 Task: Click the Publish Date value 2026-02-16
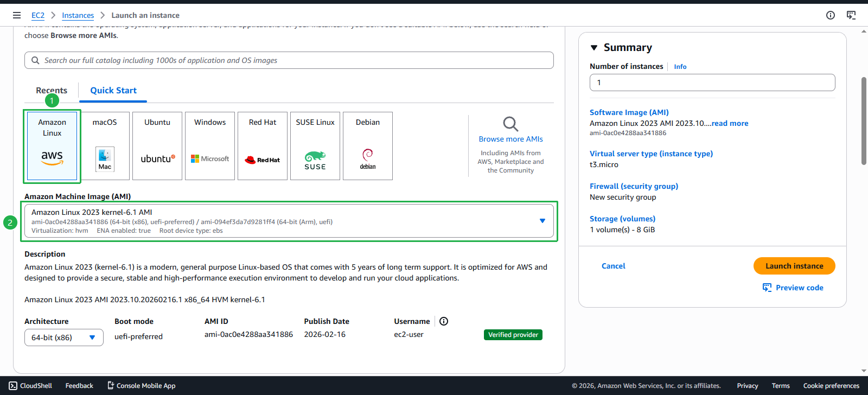coord(325,334)
